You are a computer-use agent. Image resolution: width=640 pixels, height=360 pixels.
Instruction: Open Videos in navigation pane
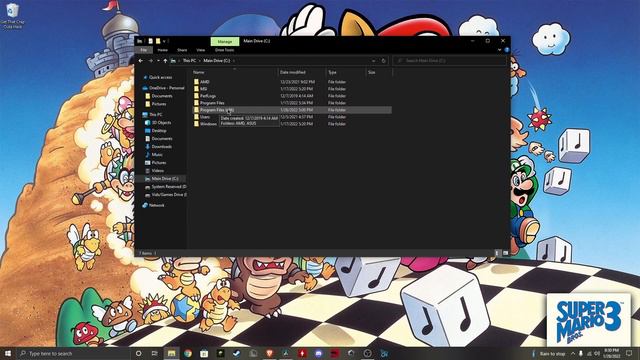(x=158, y=171)
